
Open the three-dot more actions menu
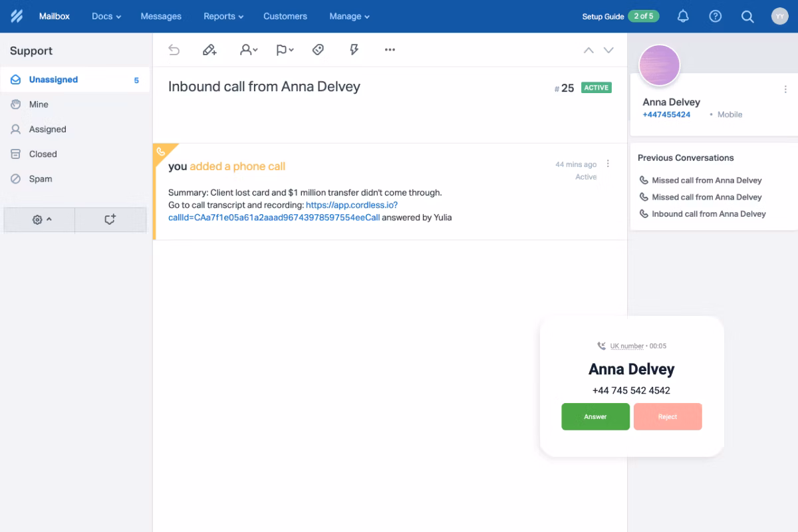[x=390, y=50]
